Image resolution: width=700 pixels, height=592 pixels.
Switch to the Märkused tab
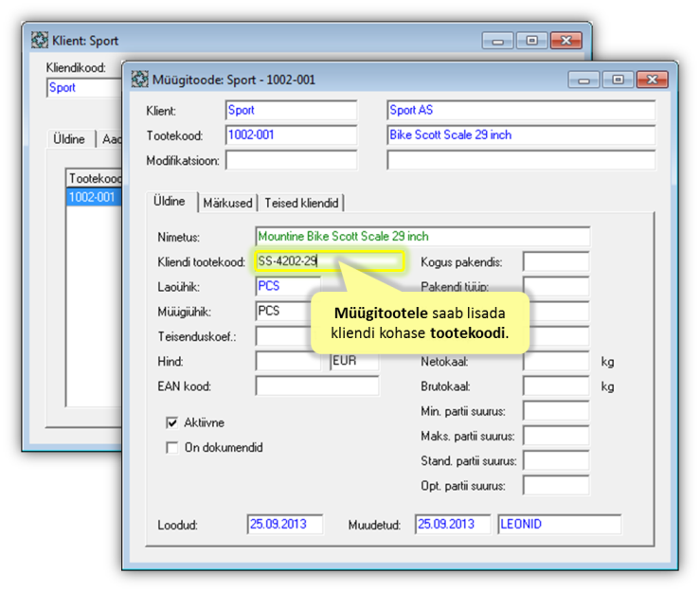tap(227, 203)
